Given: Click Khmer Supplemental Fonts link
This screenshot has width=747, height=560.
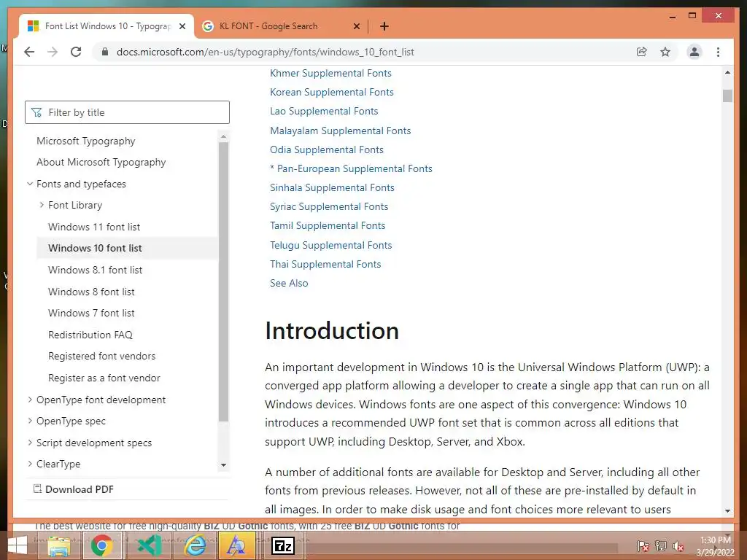Looking at the screenshot, I should [330, 73].
